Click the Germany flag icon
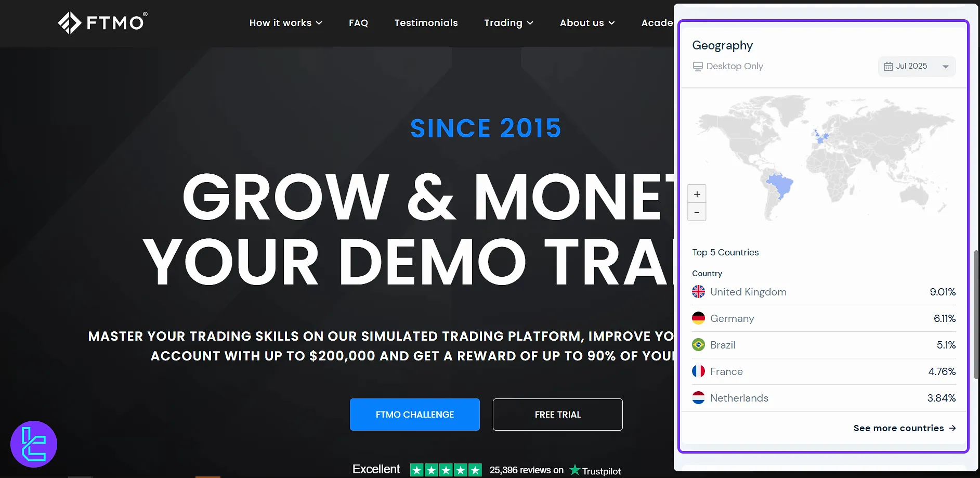The width and height of the screenshot is (980, 478). [x=698, y=318]
